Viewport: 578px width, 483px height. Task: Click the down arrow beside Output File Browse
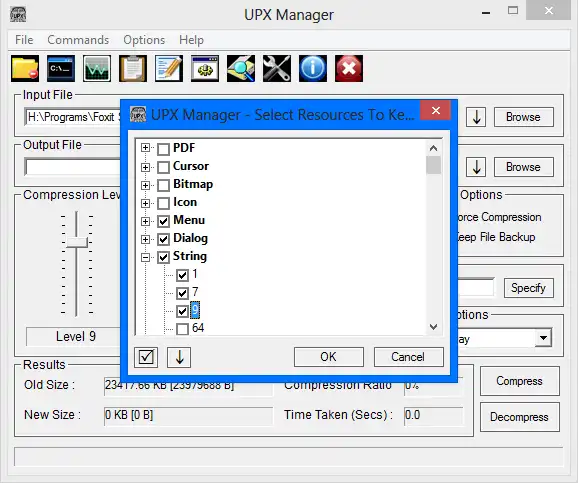[x=476, y=167]
